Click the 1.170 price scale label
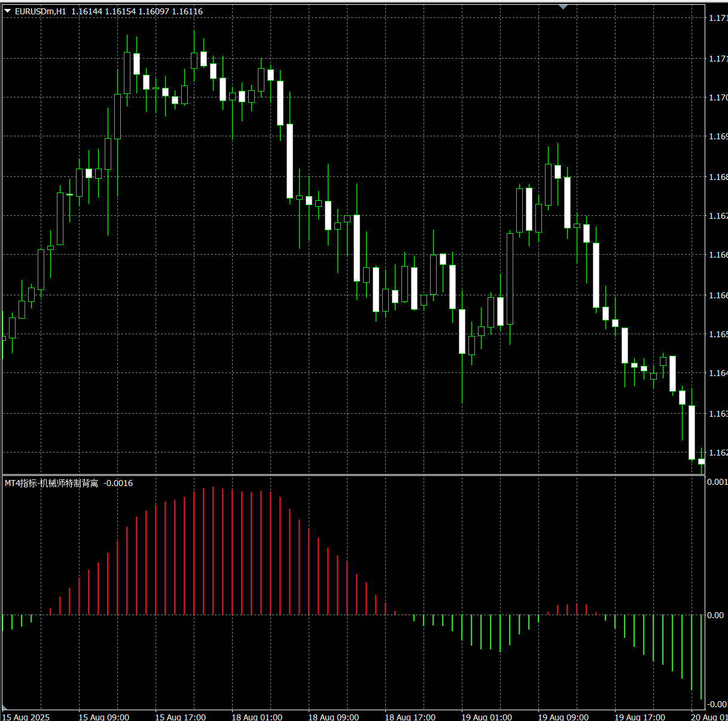 pyautogui.click(x=718, y=97)
